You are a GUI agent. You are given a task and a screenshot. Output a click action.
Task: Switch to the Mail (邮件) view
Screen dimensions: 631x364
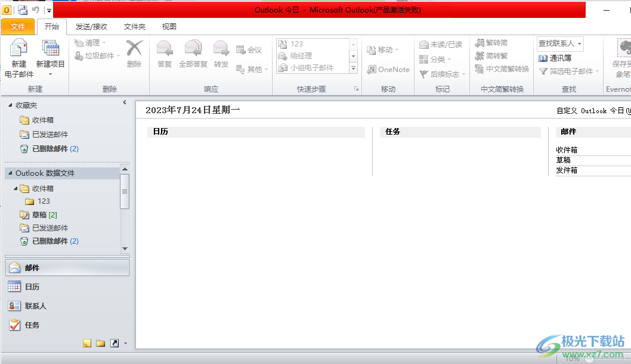coord(67,267)
